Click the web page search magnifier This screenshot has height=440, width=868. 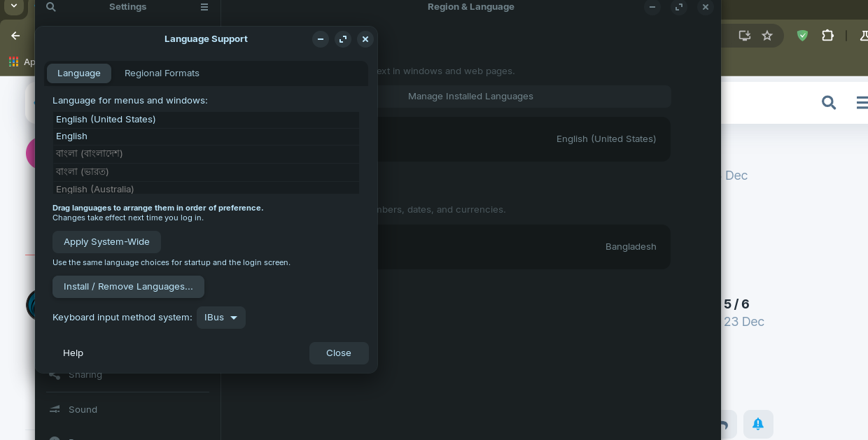[829, 103]
